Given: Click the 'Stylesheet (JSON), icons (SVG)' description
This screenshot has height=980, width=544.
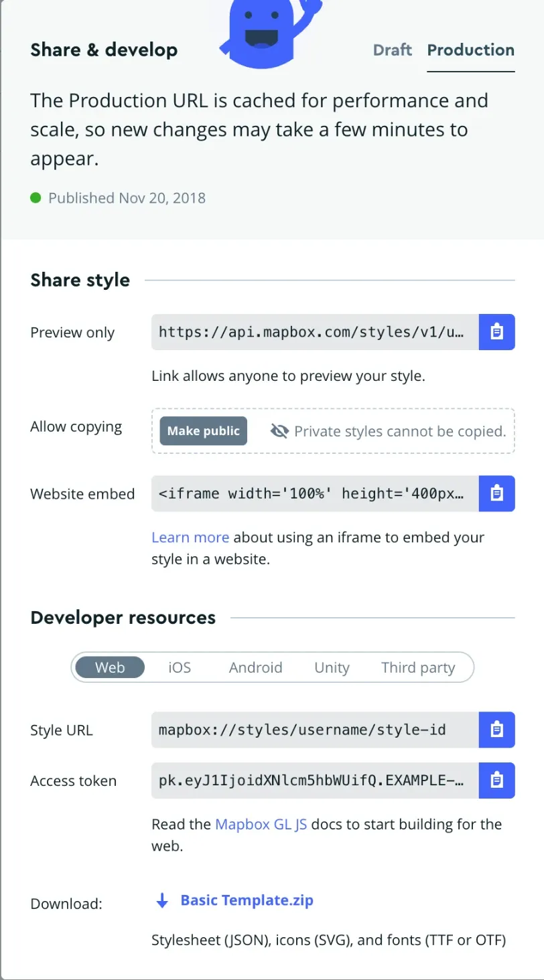Looking at the screenshot, I should tap(328, 940).
